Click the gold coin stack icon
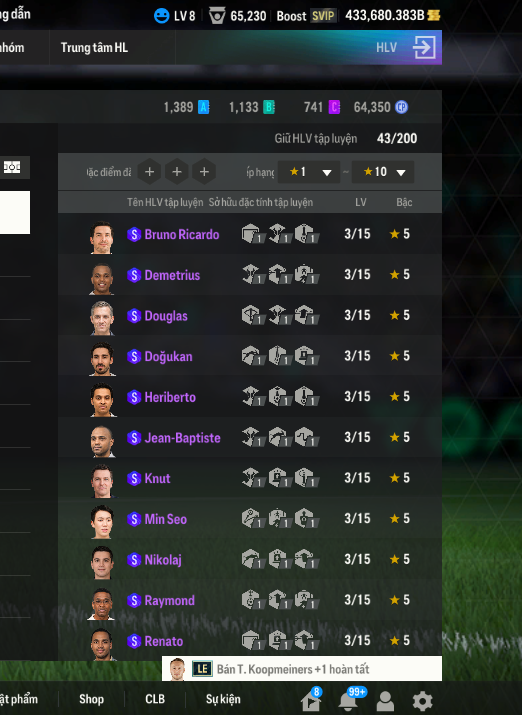Image resolution: width=522 pixels, height=715 pixels. coord(434,16)
